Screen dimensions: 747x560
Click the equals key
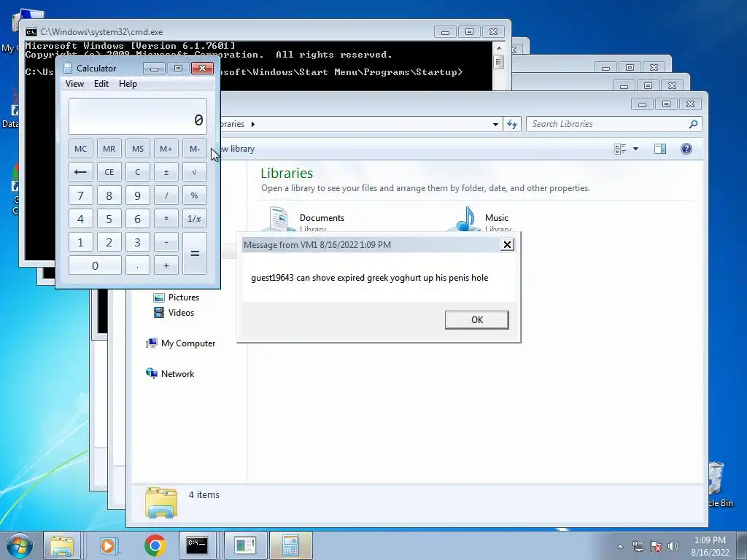pos(195,253)
